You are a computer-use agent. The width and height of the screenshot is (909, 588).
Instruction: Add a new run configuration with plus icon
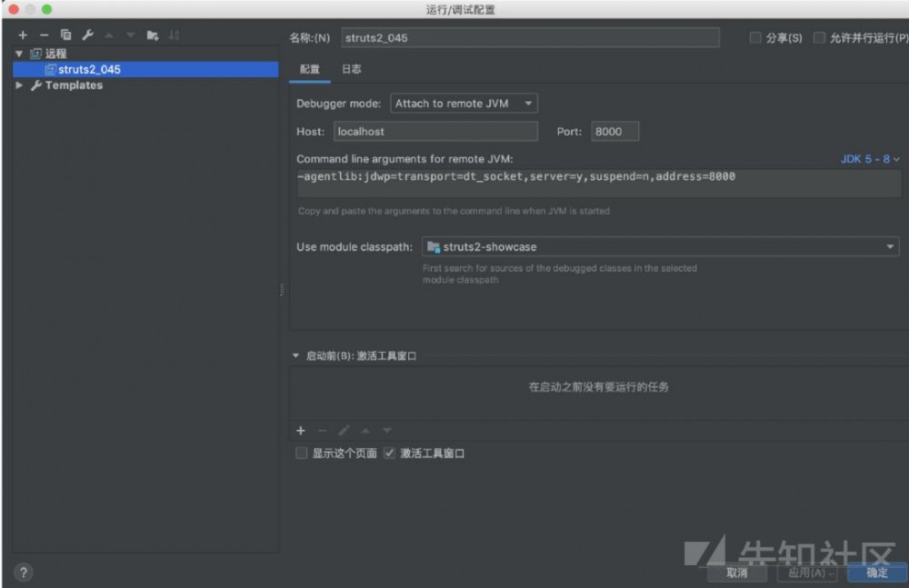[x=23, y=35]
